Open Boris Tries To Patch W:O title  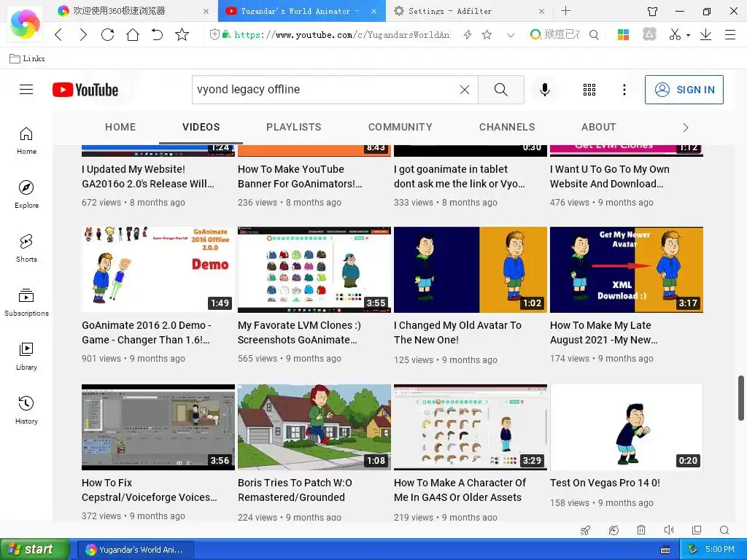click(x=295, y=489)
